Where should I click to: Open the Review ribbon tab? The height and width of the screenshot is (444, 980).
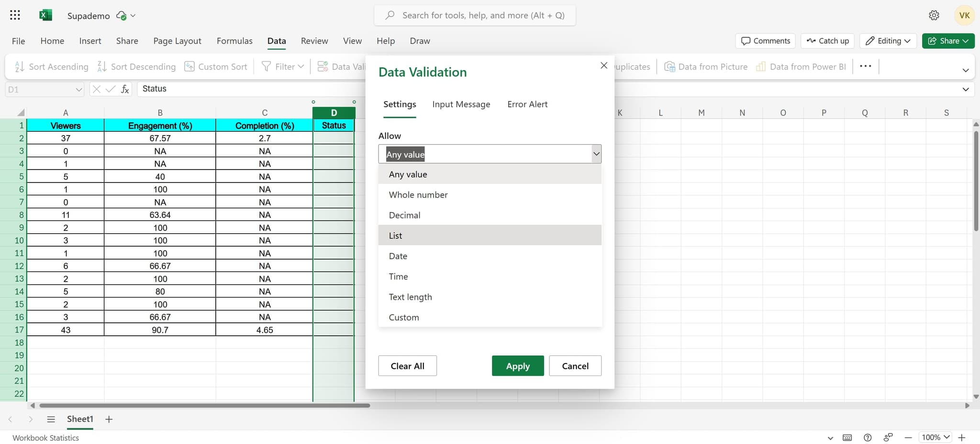coord(314,41)
